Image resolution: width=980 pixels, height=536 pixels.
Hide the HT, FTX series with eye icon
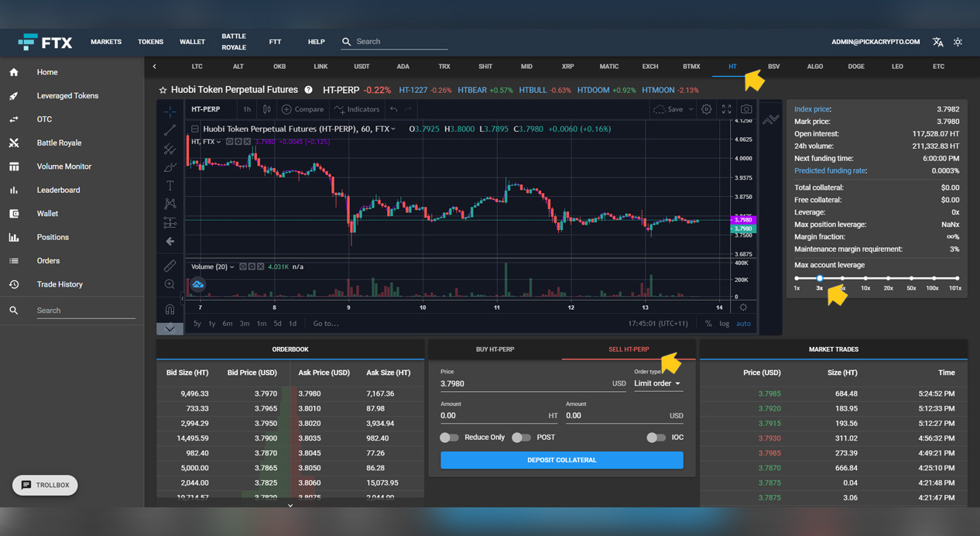(231, 142)
